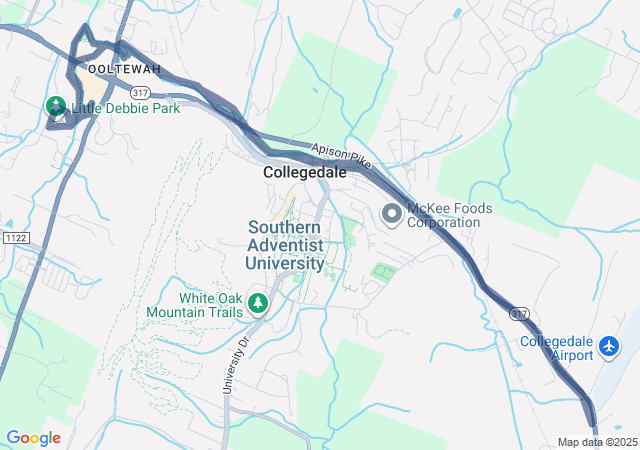The width and height of the screenshot is (640, 450).
Task: Select the Collegedale Airport plane icon
Action: tap(609, 347)
